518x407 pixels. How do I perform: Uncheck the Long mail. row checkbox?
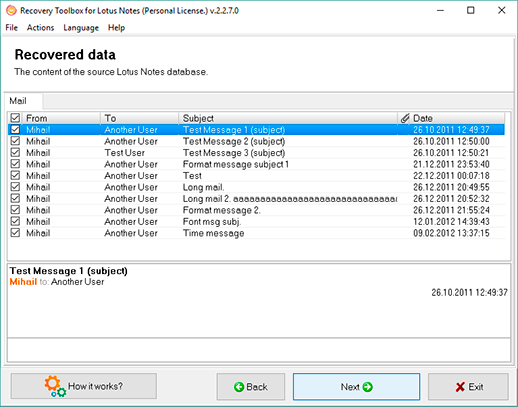[x=15, y=187]
